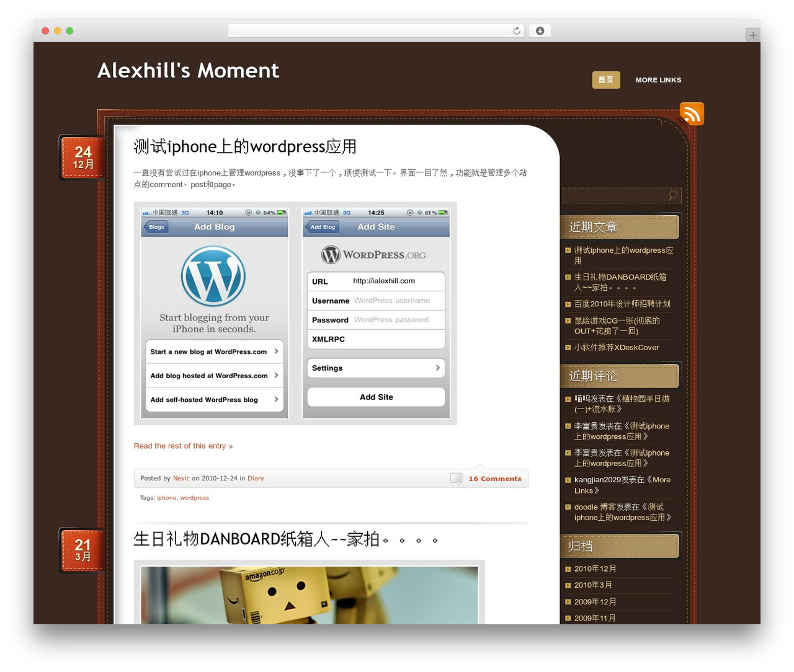794x672 pixels.
Task: Open author link Nevic
Action: tap(181, 479)
